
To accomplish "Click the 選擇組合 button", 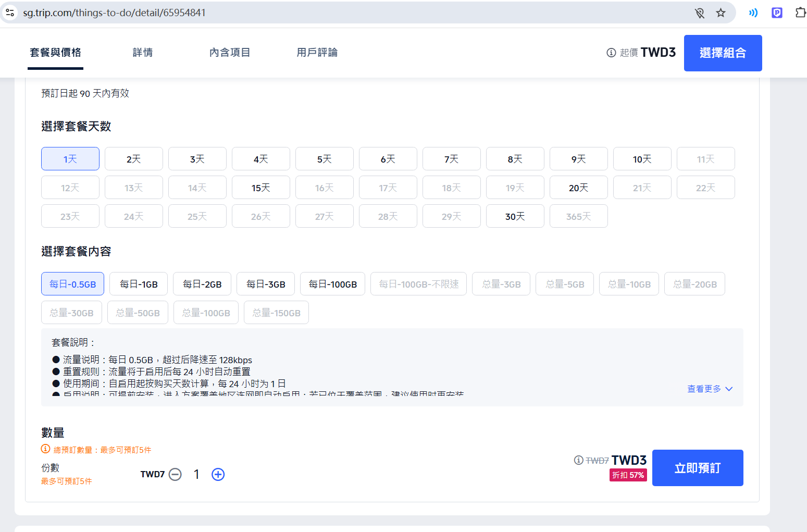I will pyautogui.click(x=723, y=53).
